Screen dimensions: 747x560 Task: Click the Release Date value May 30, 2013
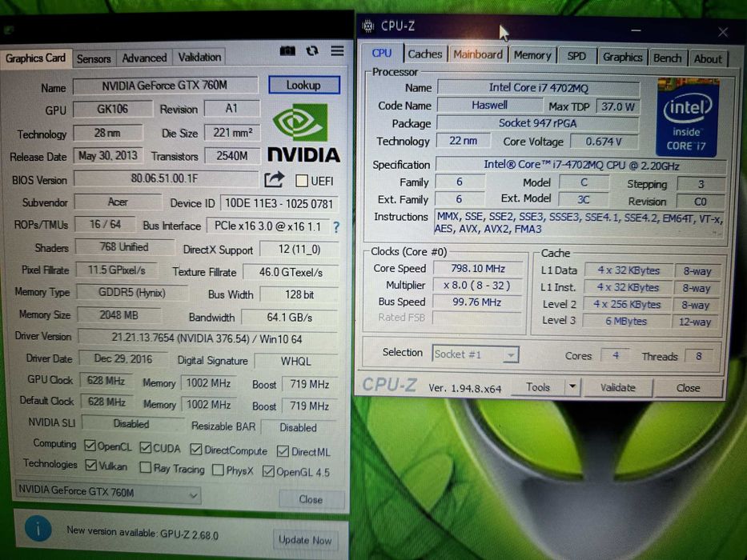[107, 156]
